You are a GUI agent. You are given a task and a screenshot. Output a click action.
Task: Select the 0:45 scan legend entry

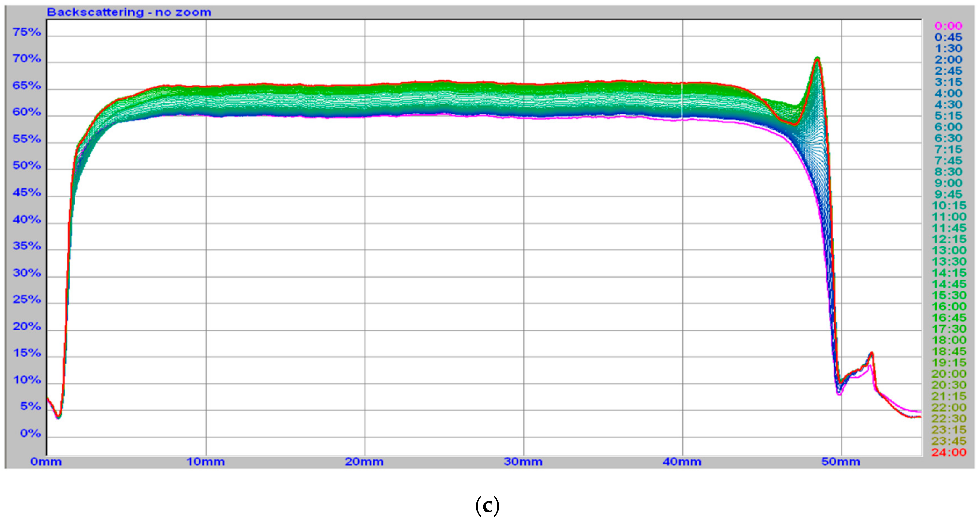pyautogui.click(x=948, y=37)
